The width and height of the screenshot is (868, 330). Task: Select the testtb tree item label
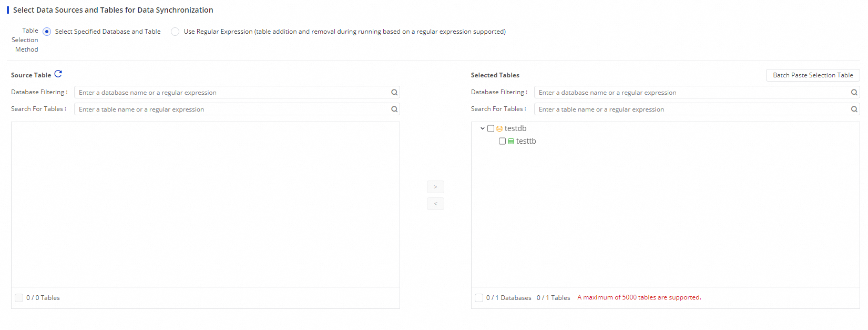click(x=526, y=141)
